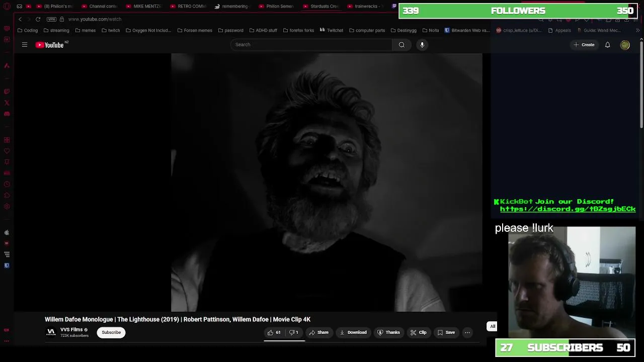The height and width of the screenshot is (362, 644).
Task: Click the Opera GX logo menu
Action: pos(7,7)
